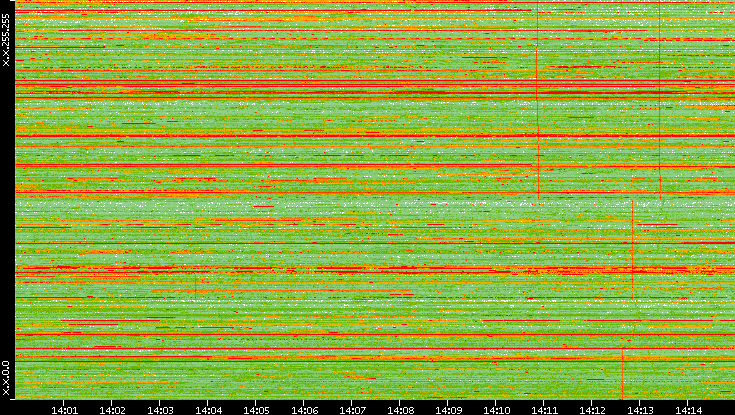Screen dimensions: 735x415
Task: Click the 14:09 time axis label
Action: point(449,410)
